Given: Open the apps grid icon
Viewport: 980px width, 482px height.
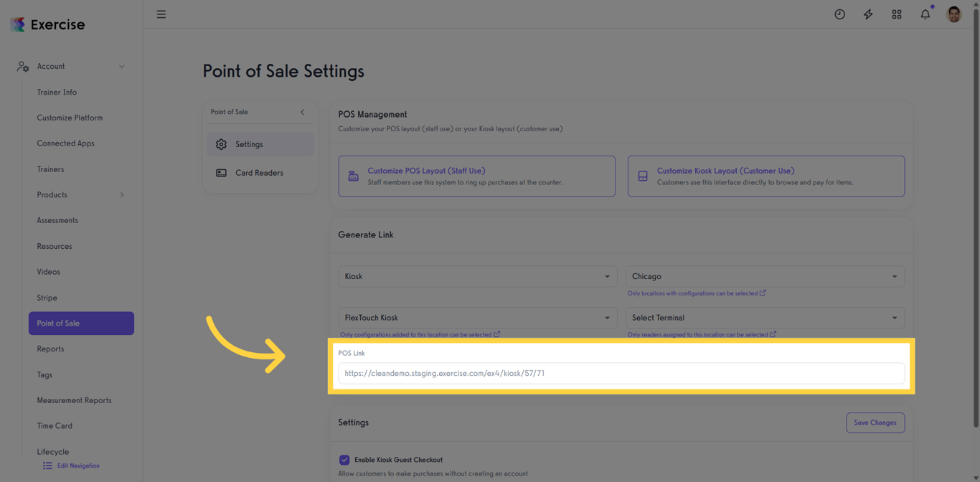Looking at the screenshot, I should coord(897,14).
